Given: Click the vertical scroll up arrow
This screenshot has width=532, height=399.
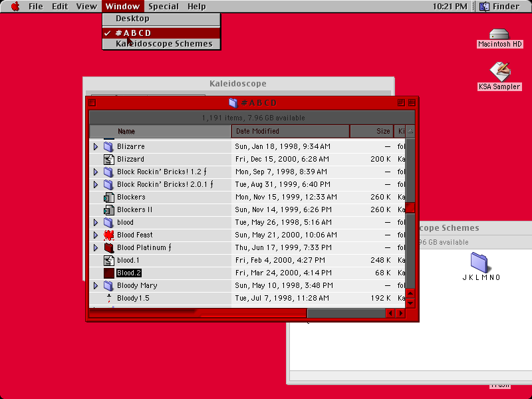Looking at the screenshot, I should coord(410,293).
